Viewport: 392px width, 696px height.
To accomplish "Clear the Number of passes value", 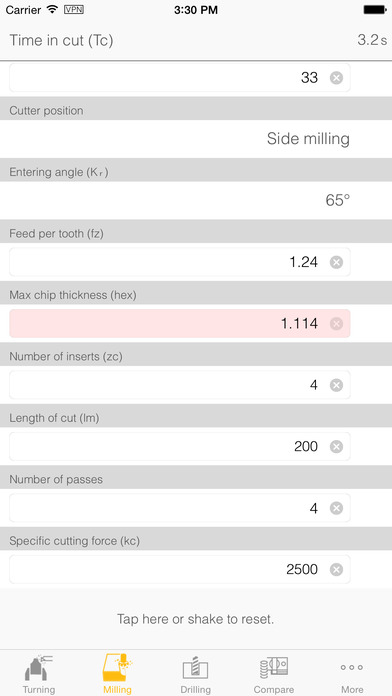I will (x=337, y=508).
